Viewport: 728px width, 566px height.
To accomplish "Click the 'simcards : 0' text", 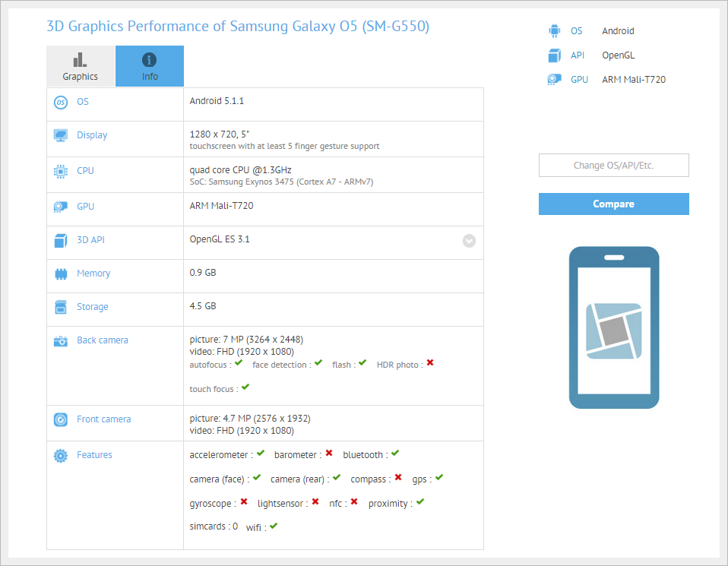I will (x=214, y=526).
